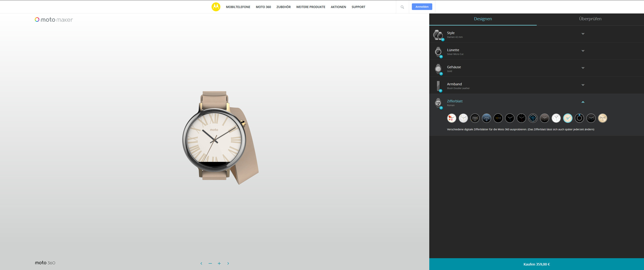This screenshot has height=270, width=644.
Task: Select white face with teal second hand
Action: click(x=556, y=118)
